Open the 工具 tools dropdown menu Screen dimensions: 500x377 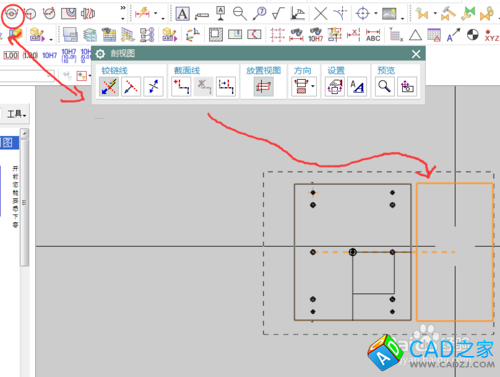[x=17, y=114]
